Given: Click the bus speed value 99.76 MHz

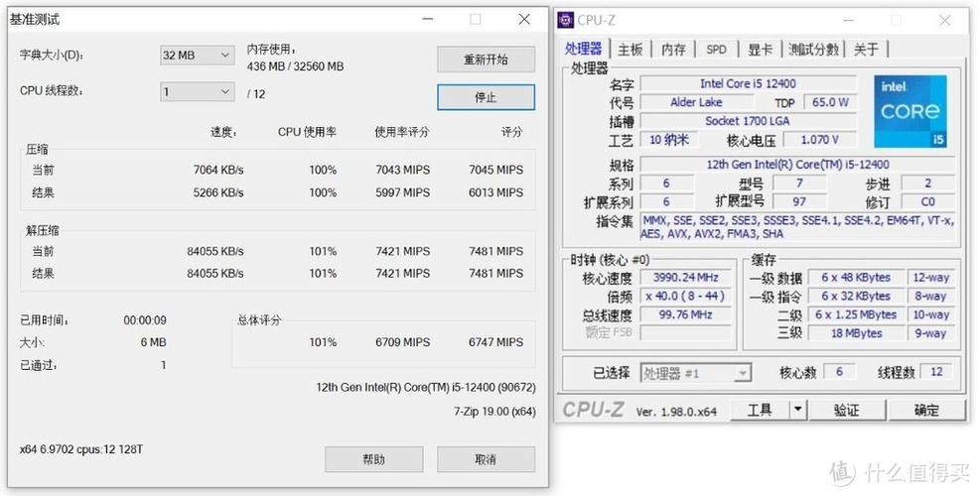Looking at the screenshot, I should (x=686, y=314).
